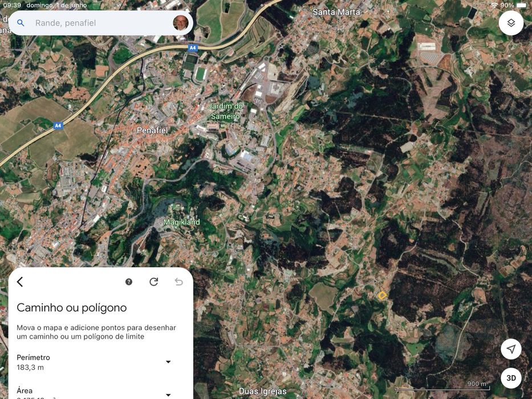Tap the Santa Marta label
Screen dimensions: 532x399
pyautogui.click(x=336, y=12)
